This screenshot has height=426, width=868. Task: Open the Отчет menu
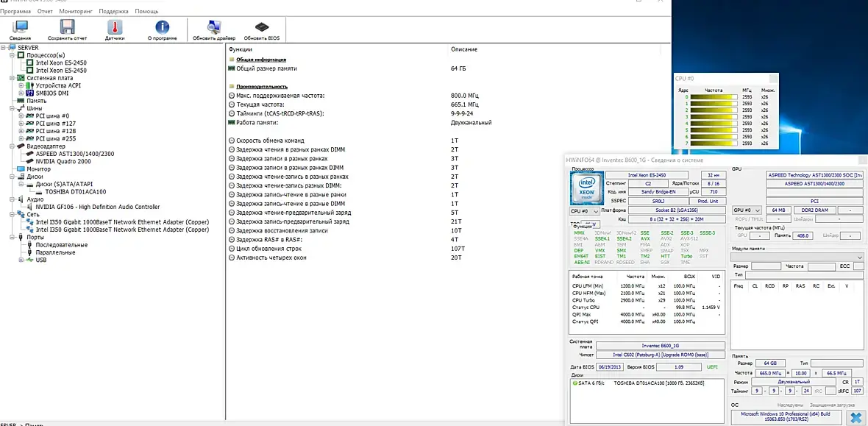(x=45, y=11)
